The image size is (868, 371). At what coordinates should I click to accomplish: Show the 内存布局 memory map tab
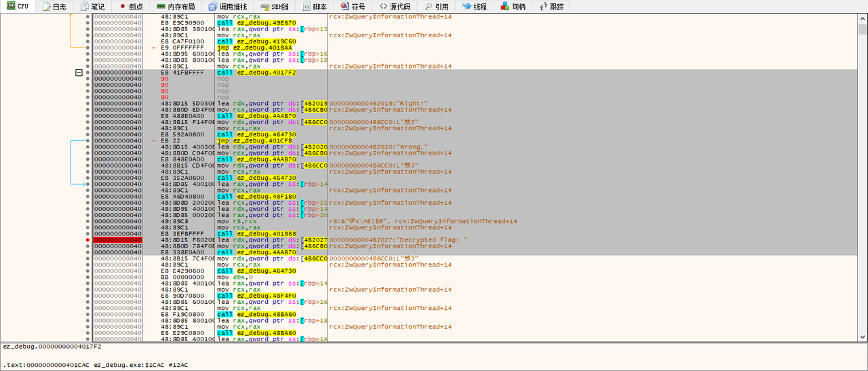pos(175,6)
